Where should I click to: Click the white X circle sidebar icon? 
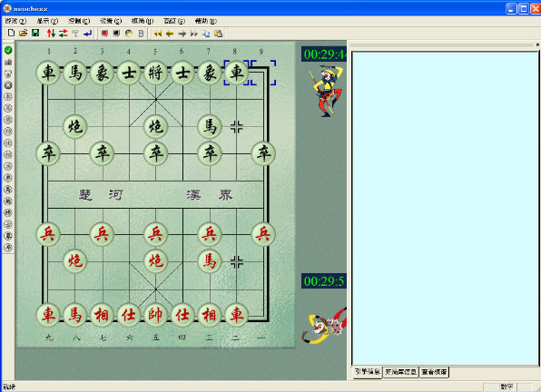[x=8, y=85]
